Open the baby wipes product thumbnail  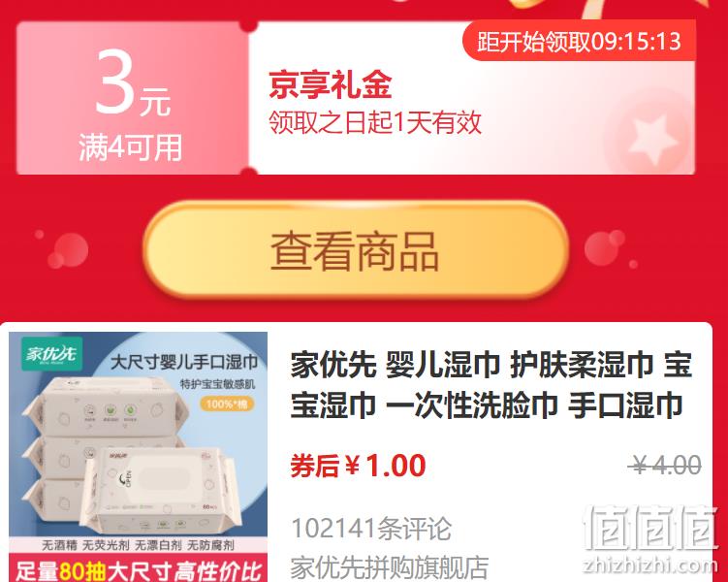139,457
